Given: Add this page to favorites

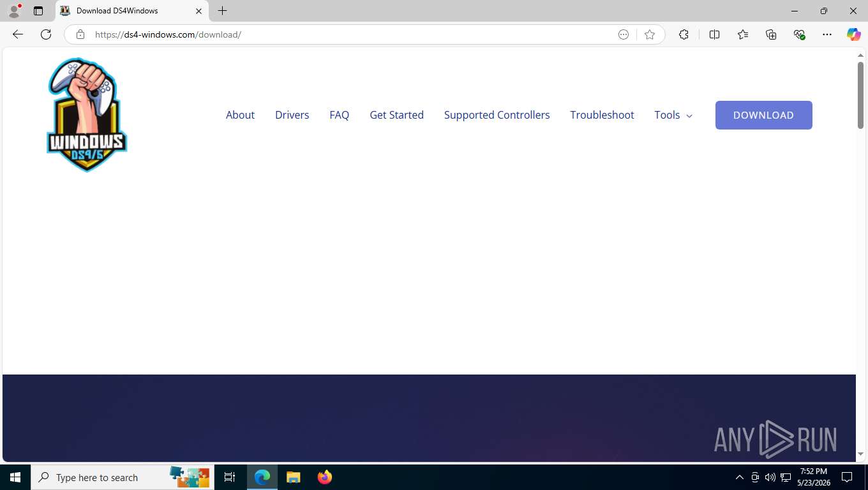Looking at the screenshot, I should click(650, 34).
